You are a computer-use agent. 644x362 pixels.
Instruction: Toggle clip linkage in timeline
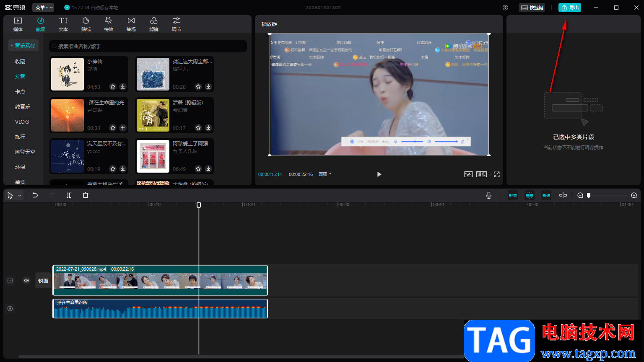[x=546, y=195]
